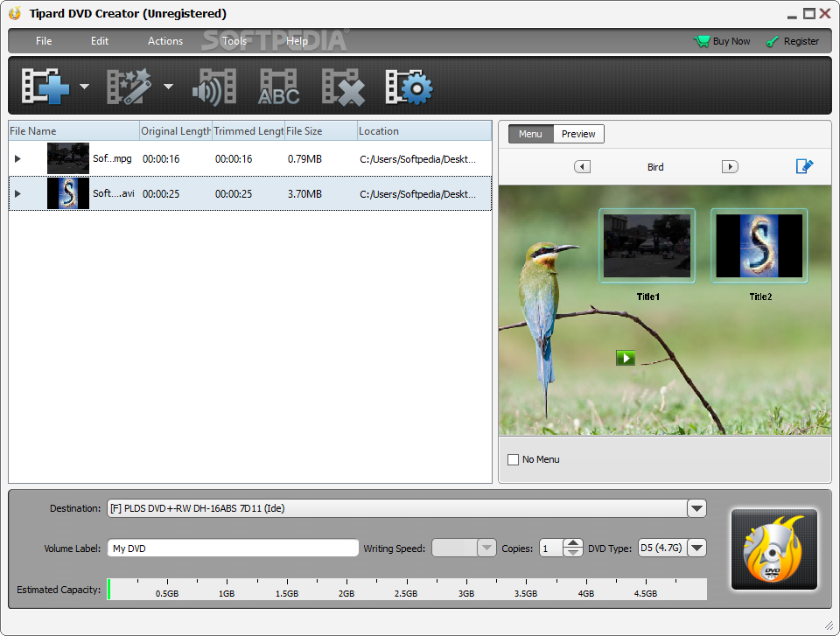The image size is (840, 636).
Task: Increase the Copies count with up arrow
Action: (573, 543)
